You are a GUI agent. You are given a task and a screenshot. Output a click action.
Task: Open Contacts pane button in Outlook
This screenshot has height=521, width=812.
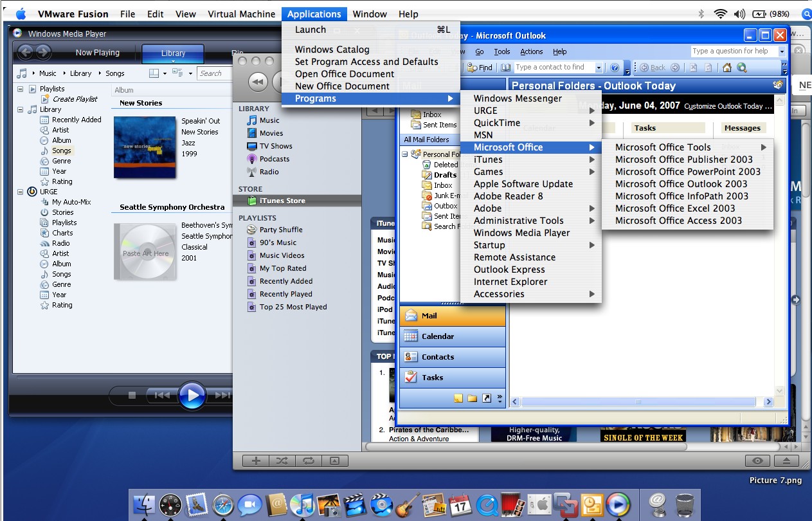(453, 357)
